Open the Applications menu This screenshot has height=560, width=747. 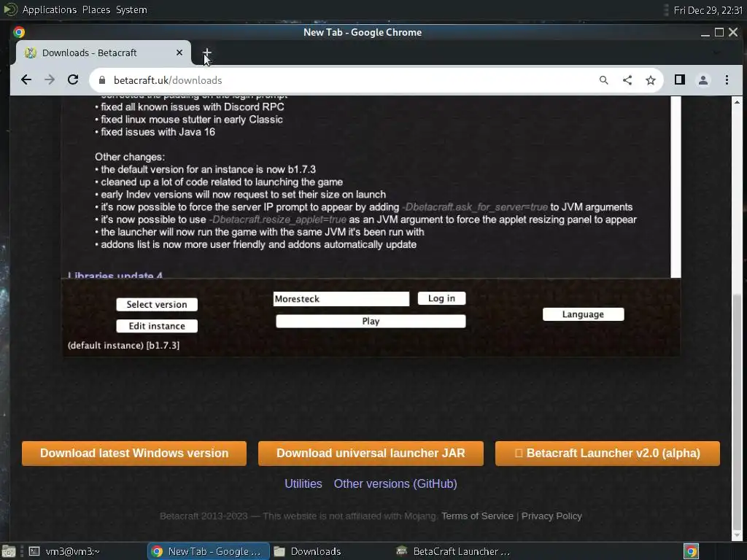point(49,9)
